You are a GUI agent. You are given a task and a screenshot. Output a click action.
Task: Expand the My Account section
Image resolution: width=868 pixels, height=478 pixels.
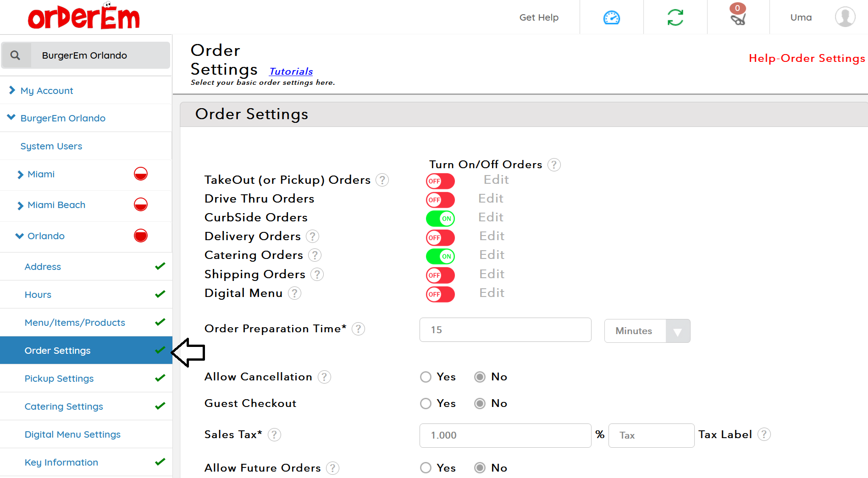tap(46, 91)
